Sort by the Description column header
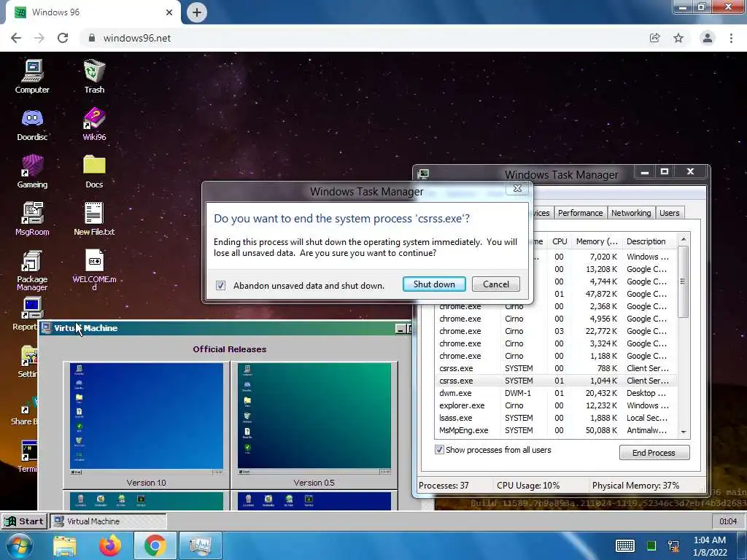This screenshot has height=560, width=747. click(648, 241)
